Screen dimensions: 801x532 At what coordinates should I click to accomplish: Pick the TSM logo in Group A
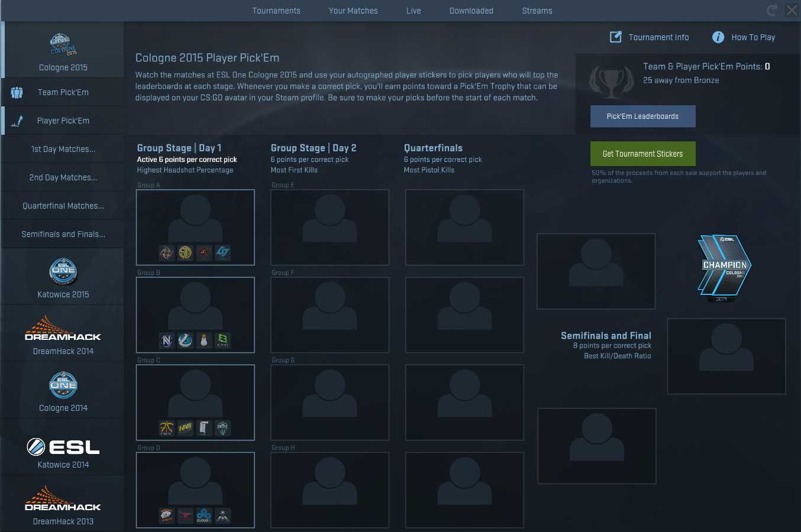186,253
